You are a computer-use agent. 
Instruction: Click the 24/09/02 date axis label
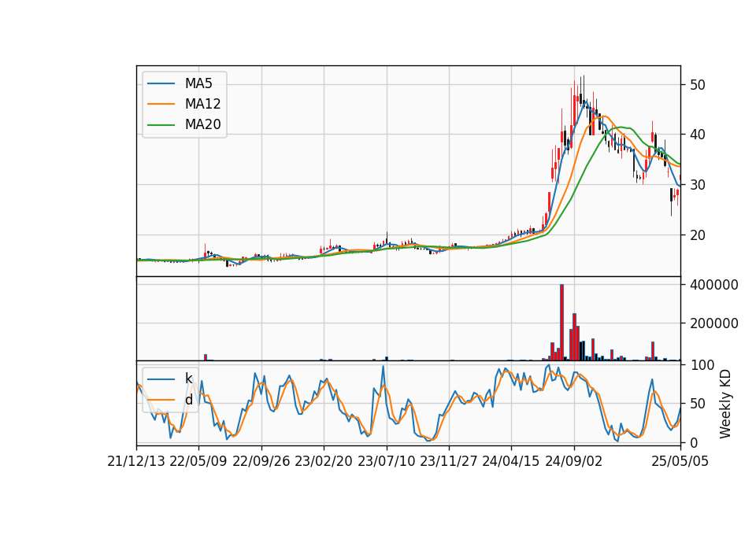point(574,462)
